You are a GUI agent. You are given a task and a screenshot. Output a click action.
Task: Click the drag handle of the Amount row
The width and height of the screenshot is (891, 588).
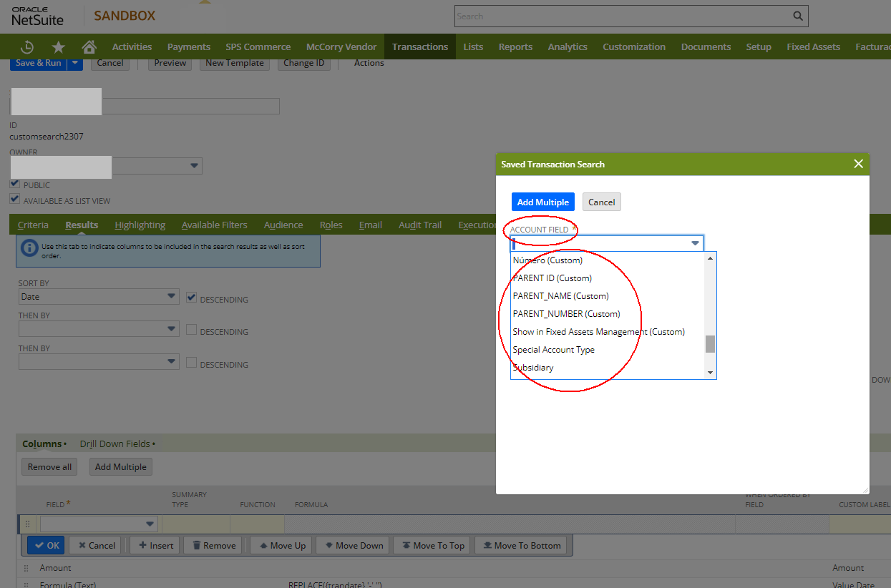pos(26,568)
